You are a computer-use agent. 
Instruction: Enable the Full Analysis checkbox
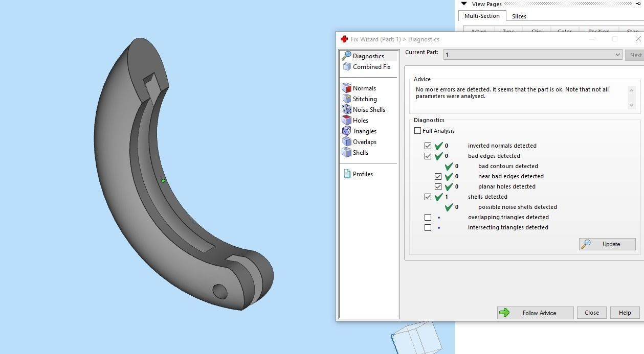point(417,131)
